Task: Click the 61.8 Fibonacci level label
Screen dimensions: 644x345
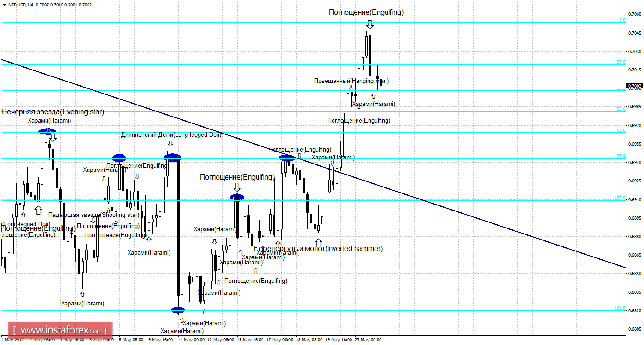Action: pyautogui.click(x=621, y=130)
